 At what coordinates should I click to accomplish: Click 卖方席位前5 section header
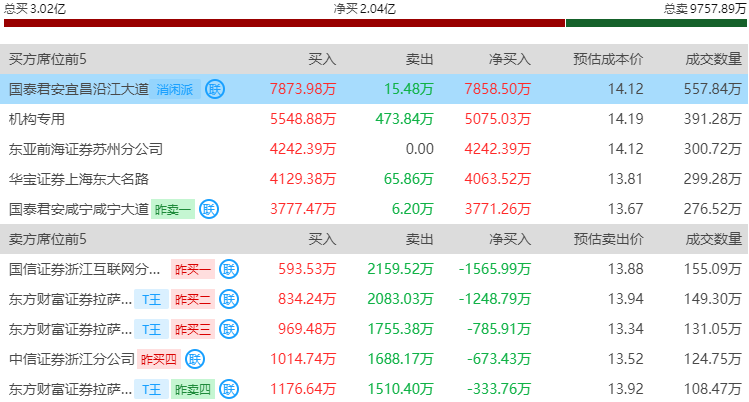tap(48, 239)
